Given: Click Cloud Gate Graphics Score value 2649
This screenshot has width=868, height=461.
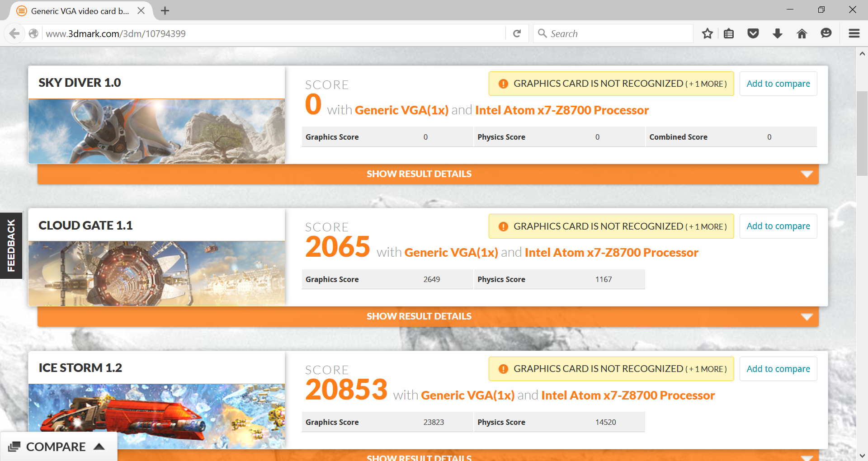Looking at the screenshot, I should [432, 279].
